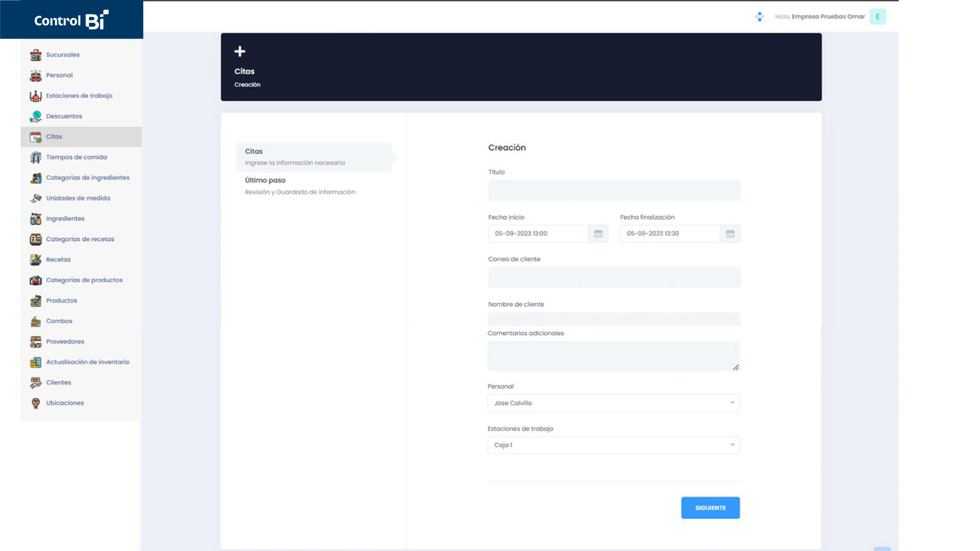Image resolution: width=980 pixels, height=551 pixels.
Task: Expand the Personal dropdown showing Jose Calvillo
Action: [x=614, y=403]
